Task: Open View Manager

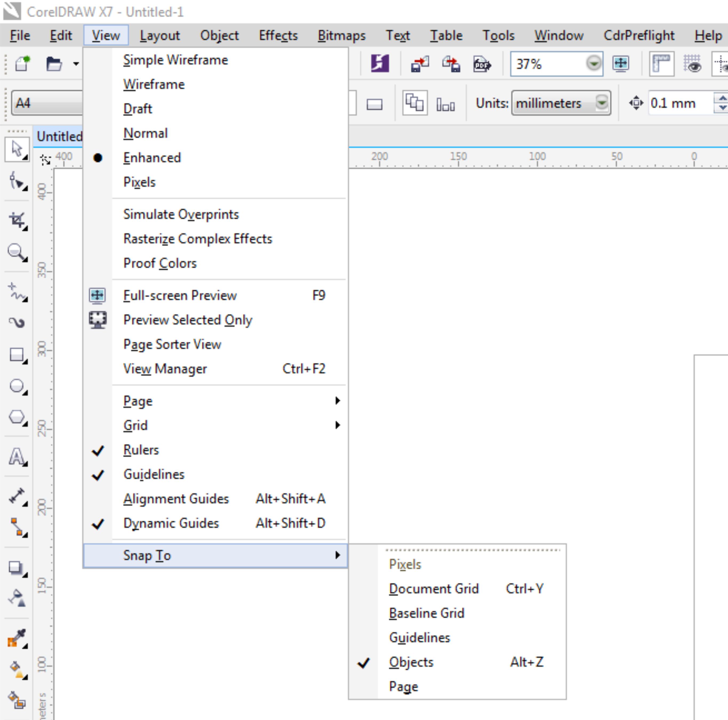Action: pyautogui.click(x=215, y=369)
